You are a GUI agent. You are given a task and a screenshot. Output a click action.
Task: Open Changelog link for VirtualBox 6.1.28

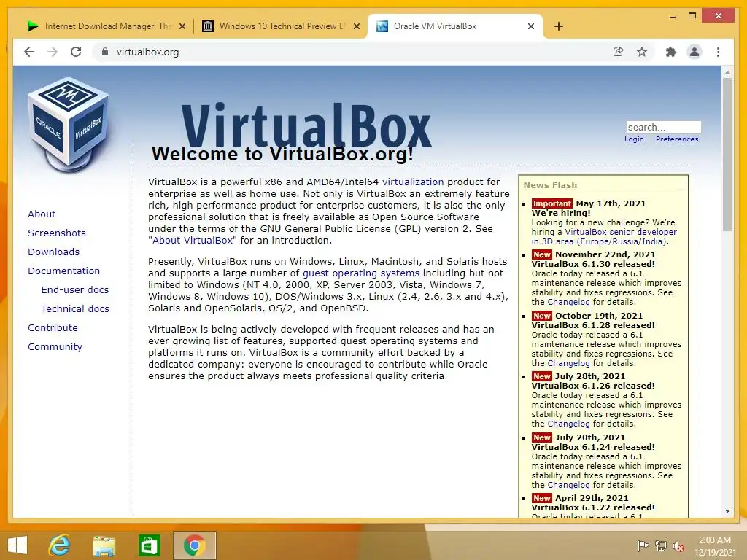pos(568,363)
